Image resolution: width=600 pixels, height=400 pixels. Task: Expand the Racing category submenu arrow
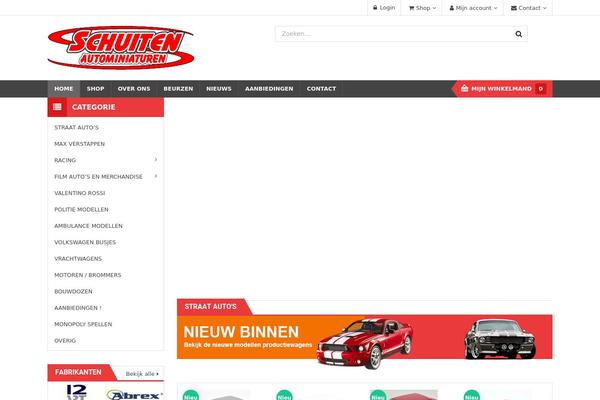click(x=156, y=160)
